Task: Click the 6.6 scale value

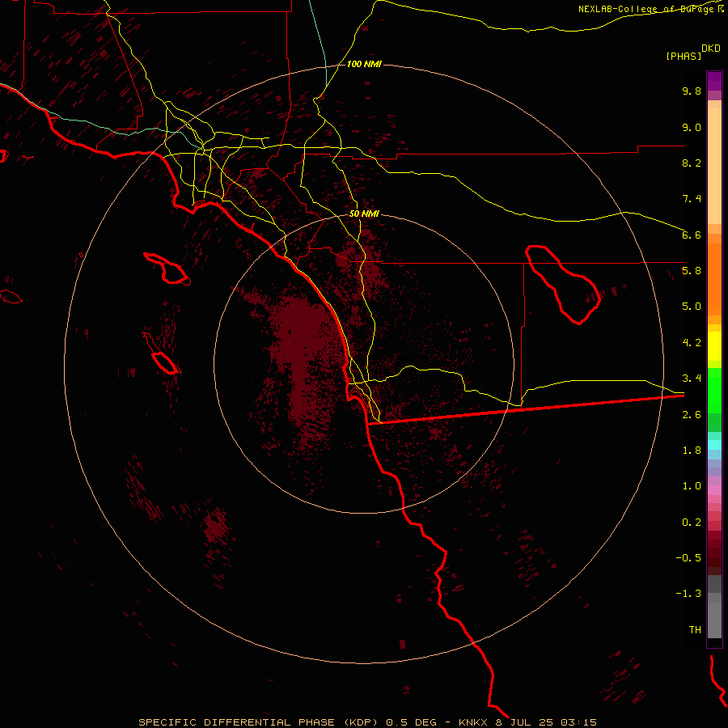Action: 692,235
